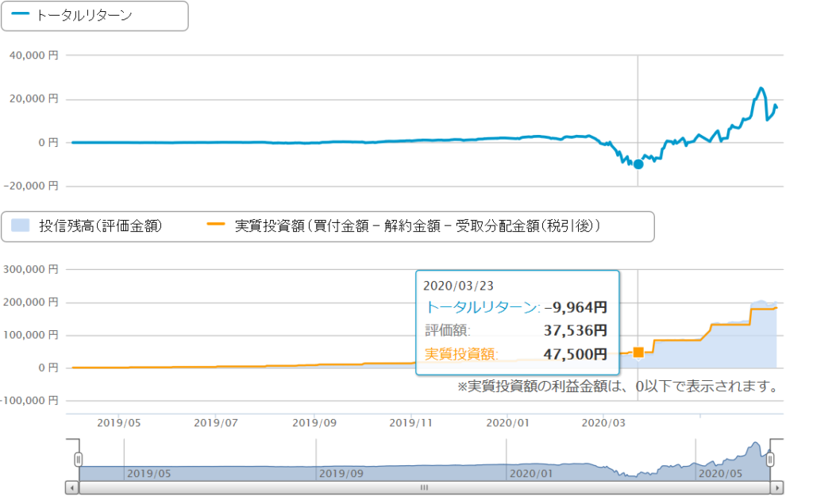The height and width of the screenshot is (504, 813).
Task: Click the orange line swatch for 実質投資額
Action: 216,224
